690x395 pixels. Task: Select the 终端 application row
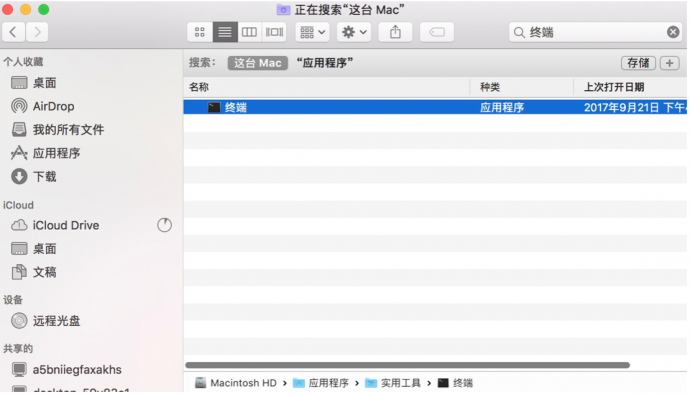coord(435,107)
